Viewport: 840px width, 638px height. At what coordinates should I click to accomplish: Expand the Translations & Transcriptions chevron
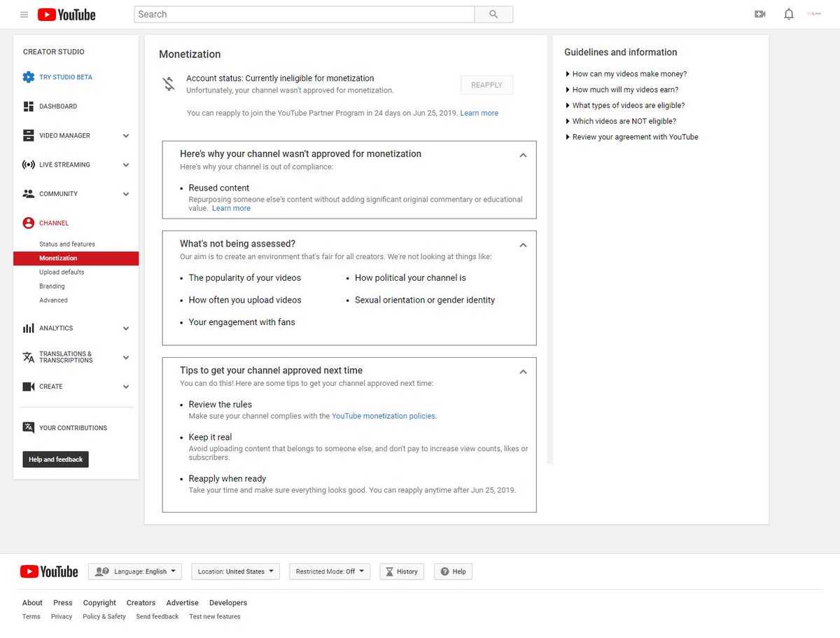[x=126, y=357]
